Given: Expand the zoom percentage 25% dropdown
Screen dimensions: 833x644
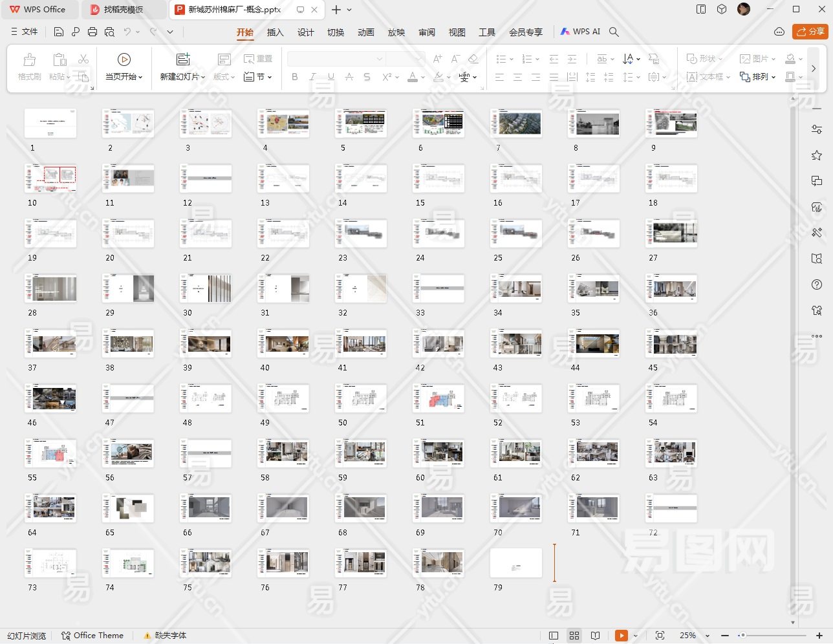Looking at the screenshot, I should coord(707,636).
